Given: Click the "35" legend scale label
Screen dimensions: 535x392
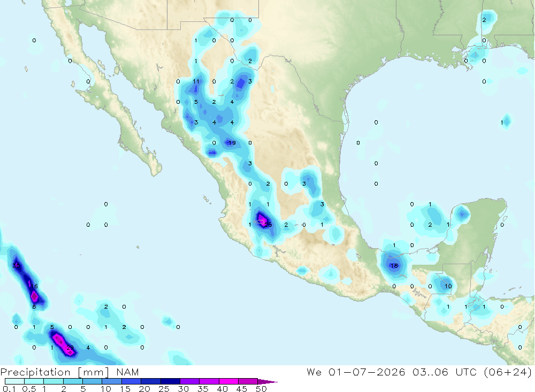Looking at the screenshot, I should 203,389.
